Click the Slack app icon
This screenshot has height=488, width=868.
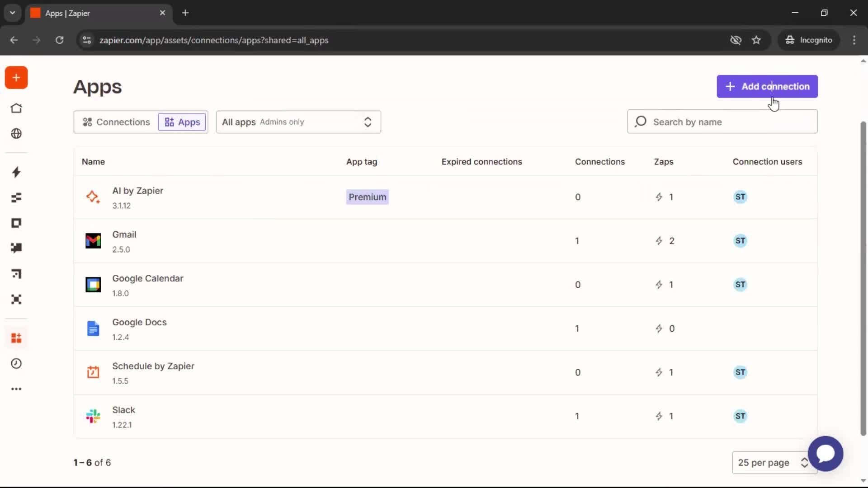93,416
